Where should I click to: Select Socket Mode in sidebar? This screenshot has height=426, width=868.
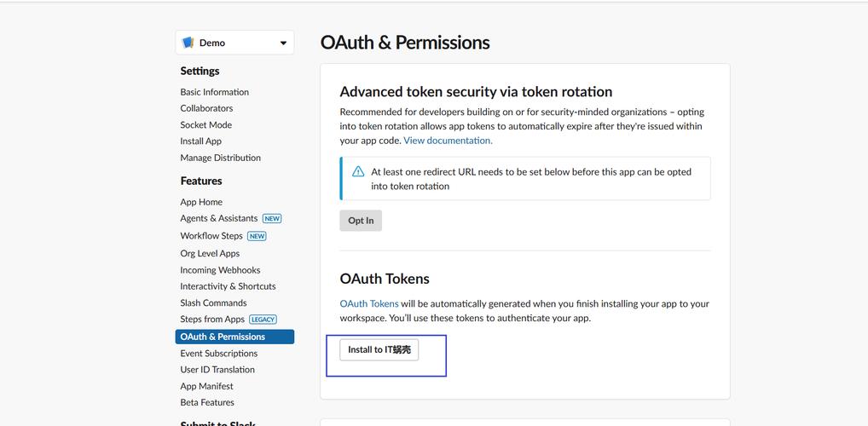coord(206,125)
